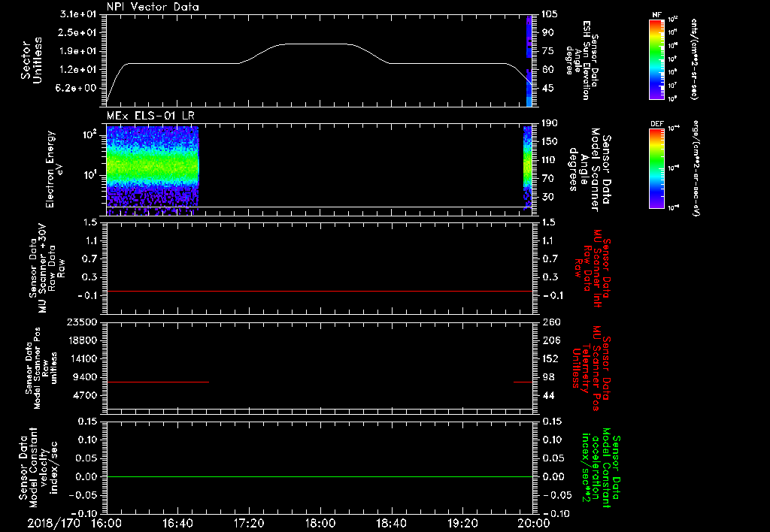Click the 150 scanner angle tick
The width and height of the screenshot is (770, 532).
click(550, 141)
